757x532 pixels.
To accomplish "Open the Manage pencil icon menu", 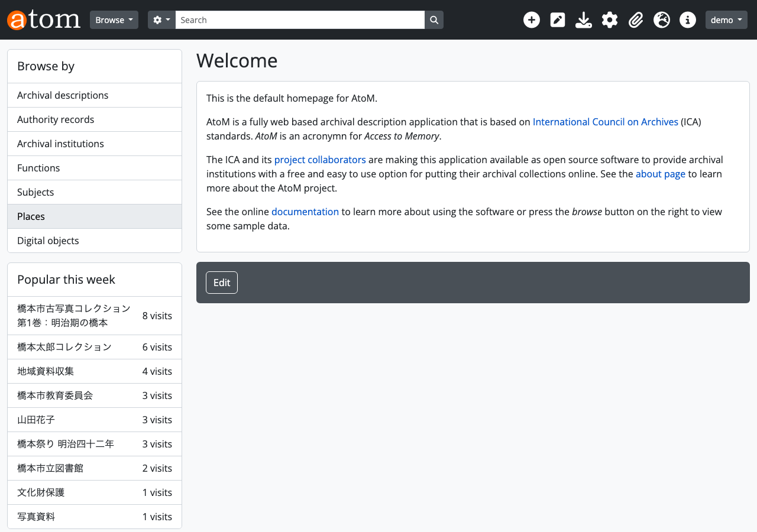I will pos(558,20).
